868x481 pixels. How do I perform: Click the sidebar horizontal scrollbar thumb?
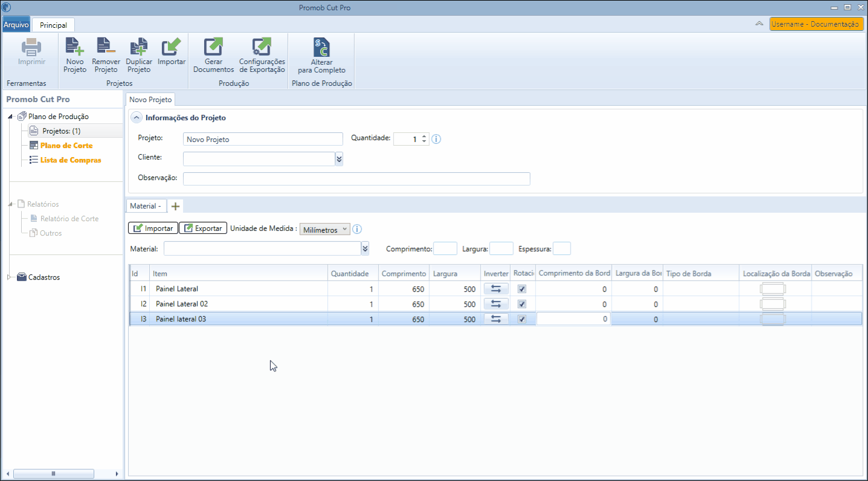point(54,474)
